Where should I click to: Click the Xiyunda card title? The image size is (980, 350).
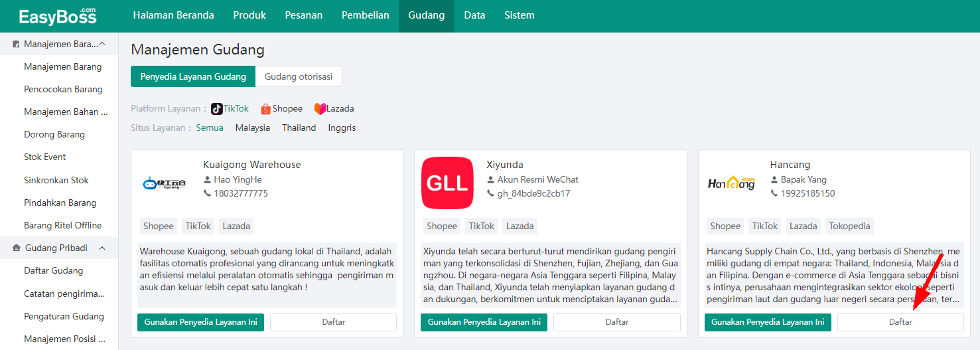click(505, 164)
